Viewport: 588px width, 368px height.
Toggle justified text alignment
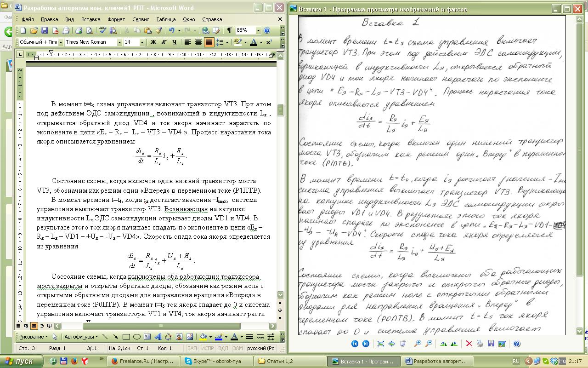click(x=209, y=42)
